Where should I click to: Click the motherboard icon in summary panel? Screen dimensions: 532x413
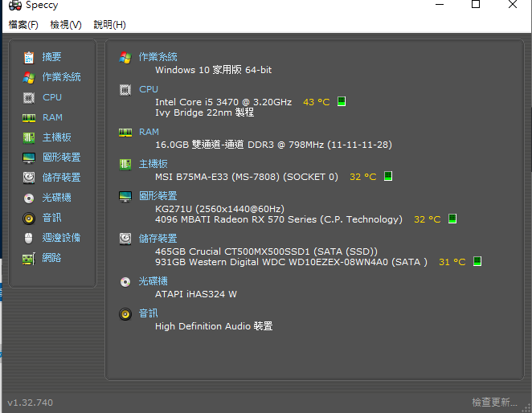125,165
